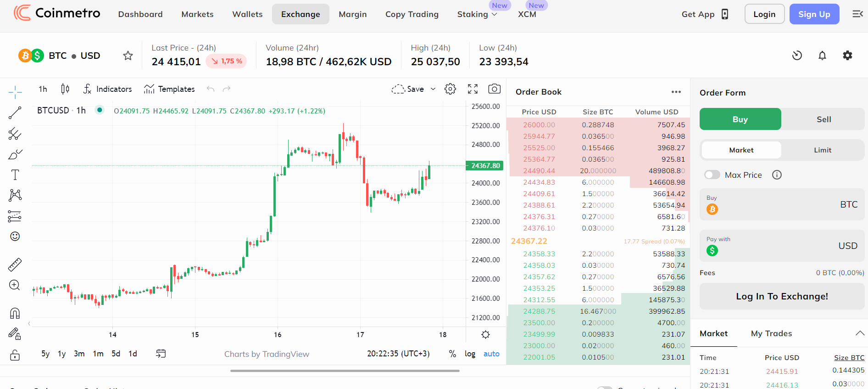
Task: Toggle the magnet mode
Action: (15, 313)
